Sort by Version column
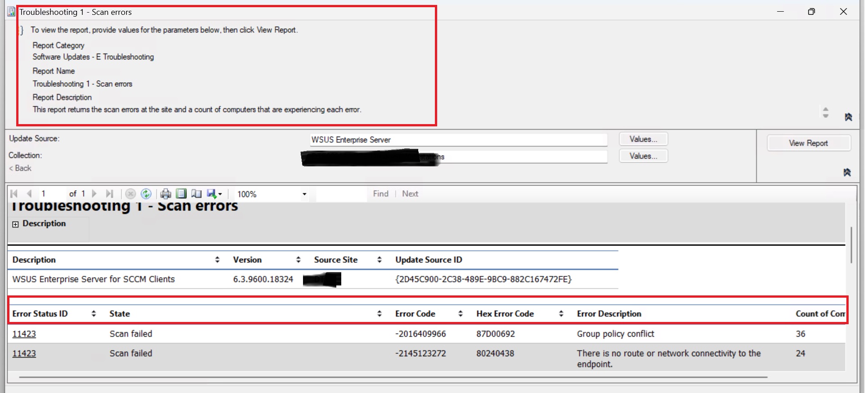This screenshot has height=393, width=868. pyautogui.click(x=298, y=259)
